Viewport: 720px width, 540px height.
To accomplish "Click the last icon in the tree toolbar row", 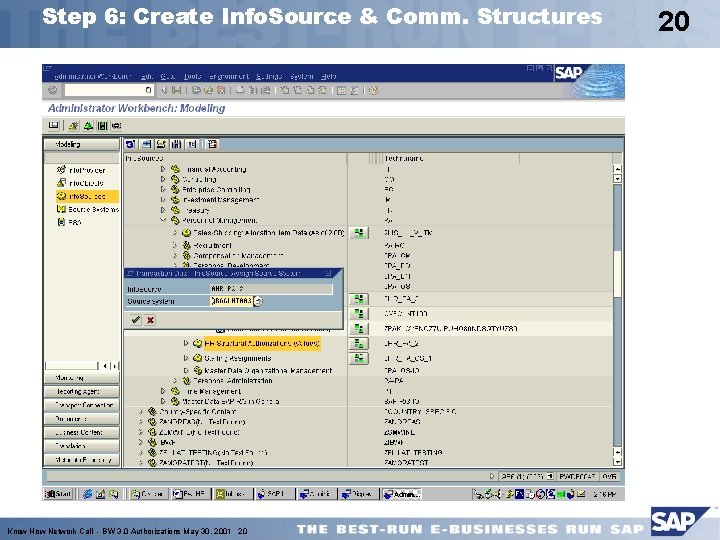I will tap(212, 144).
